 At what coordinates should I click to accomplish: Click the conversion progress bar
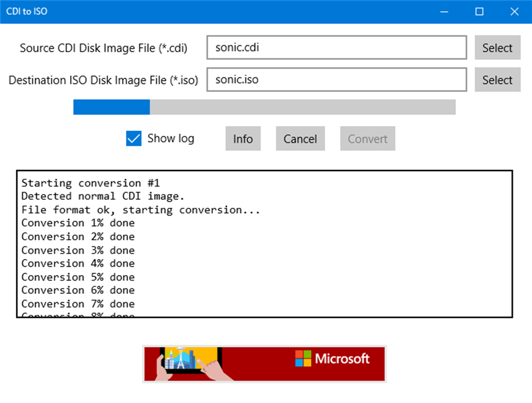[264, 107]
